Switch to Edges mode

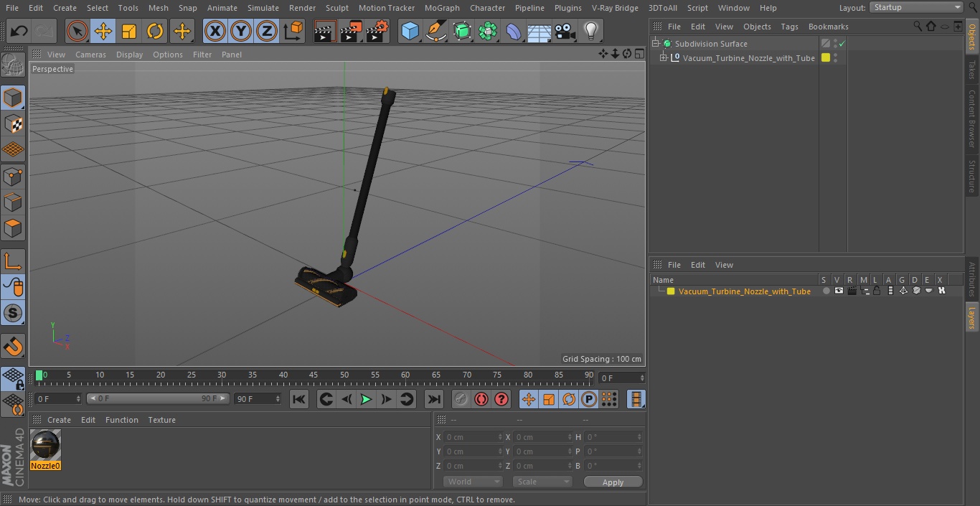coord(13,202)
